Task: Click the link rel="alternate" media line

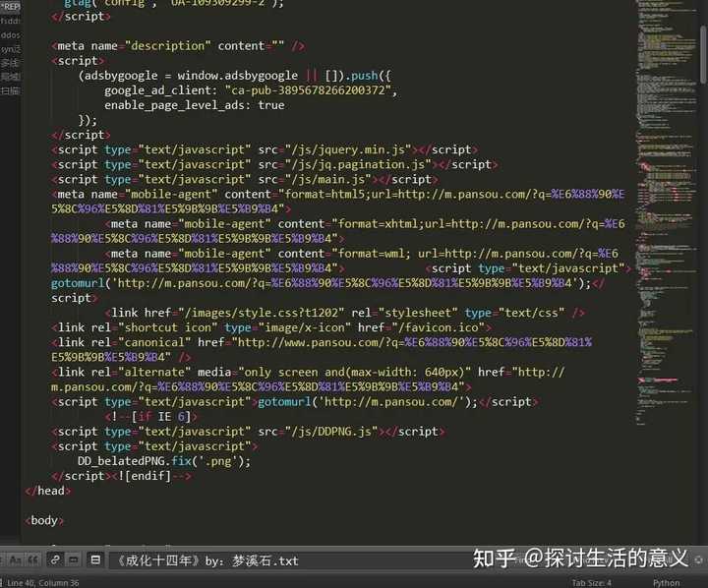Action: point(308,380)
